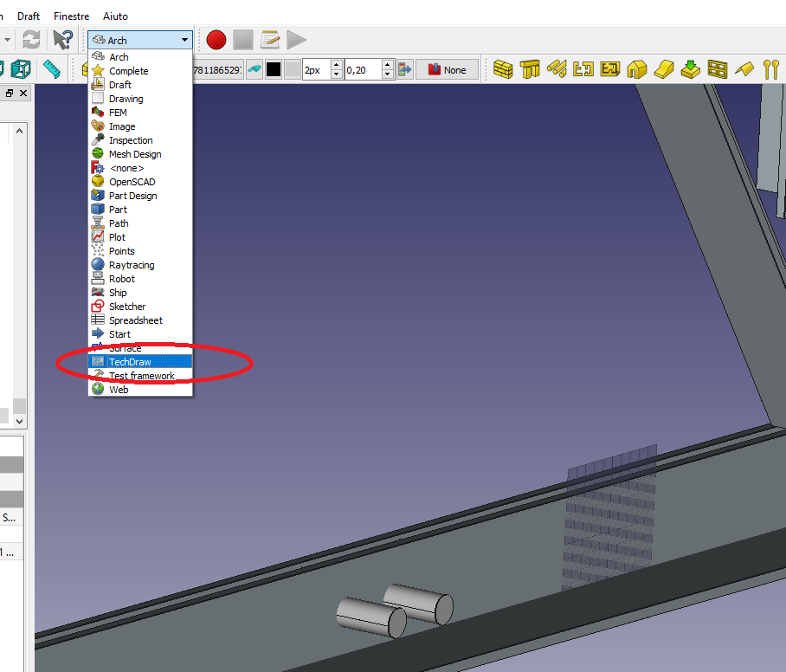Image resolution: width=786 pixels, height=672 pixels.
Task: Click the yellow sloped terrain icon
Action: point(664,69)
